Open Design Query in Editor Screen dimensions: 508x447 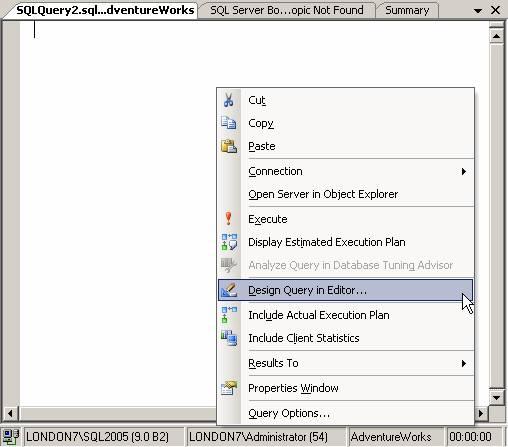coord(345,290)
